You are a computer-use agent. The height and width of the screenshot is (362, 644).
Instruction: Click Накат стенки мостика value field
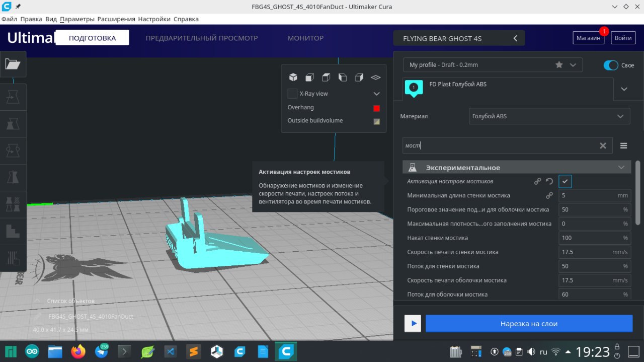595,238
